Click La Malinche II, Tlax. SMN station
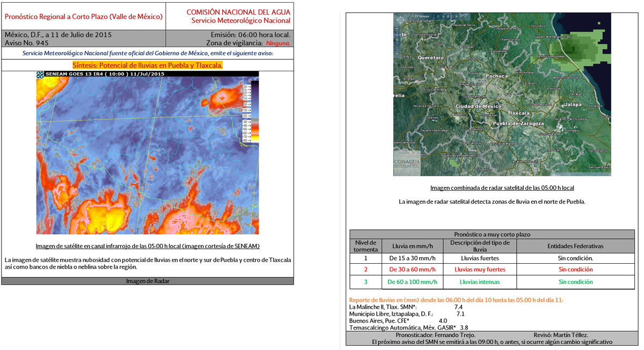 (384, 307)
